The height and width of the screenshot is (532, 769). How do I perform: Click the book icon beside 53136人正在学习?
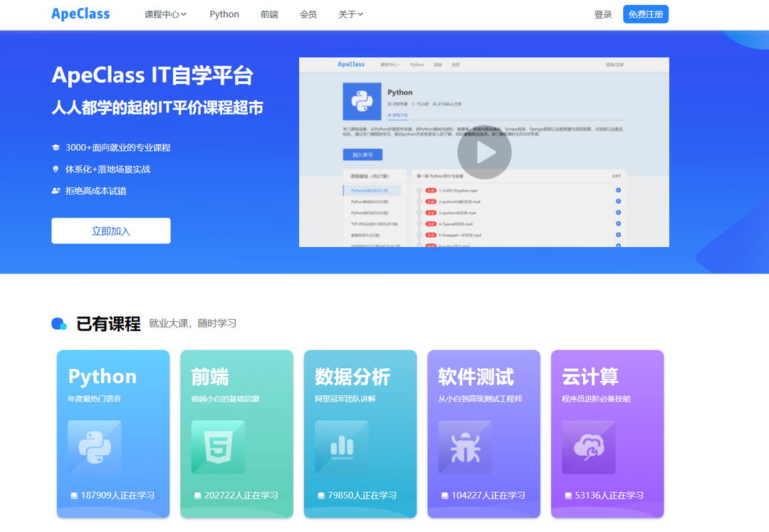pos(568,496)
